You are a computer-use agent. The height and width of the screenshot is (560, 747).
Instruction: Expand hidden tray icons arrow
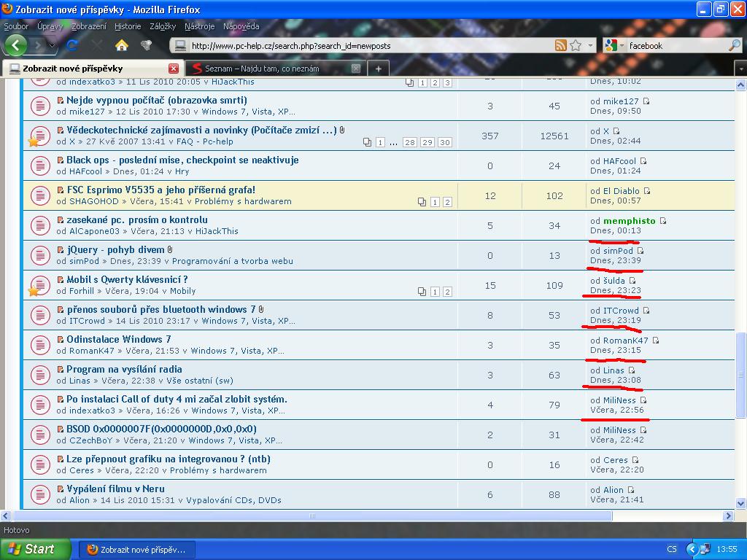[x=692, y=549]
